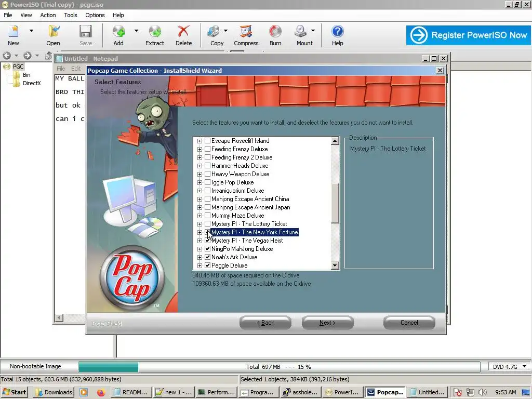This screenshot has width=532, height=399.
Task: Uncheck the NingPo MahJong Deluxe checkbox
Action: (x=208, y=249)
